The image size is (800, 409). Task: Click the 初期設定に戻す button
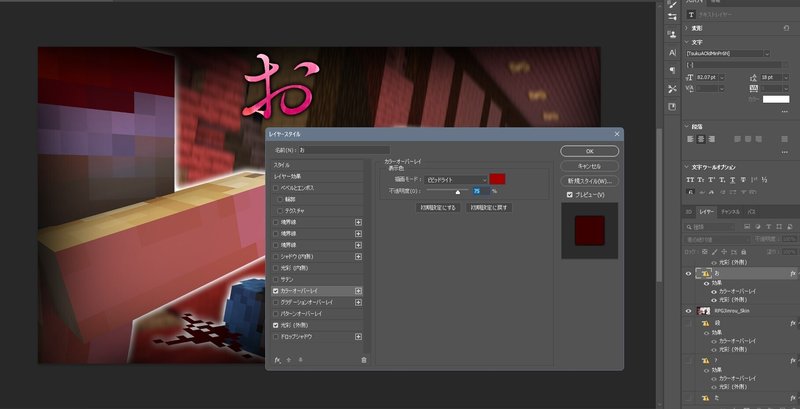pyautogui.click(x=489, y=208)
